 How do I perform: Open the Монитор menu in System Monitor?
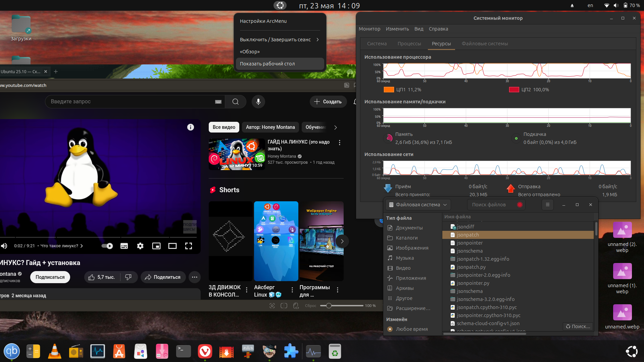(x=369, y=29)
